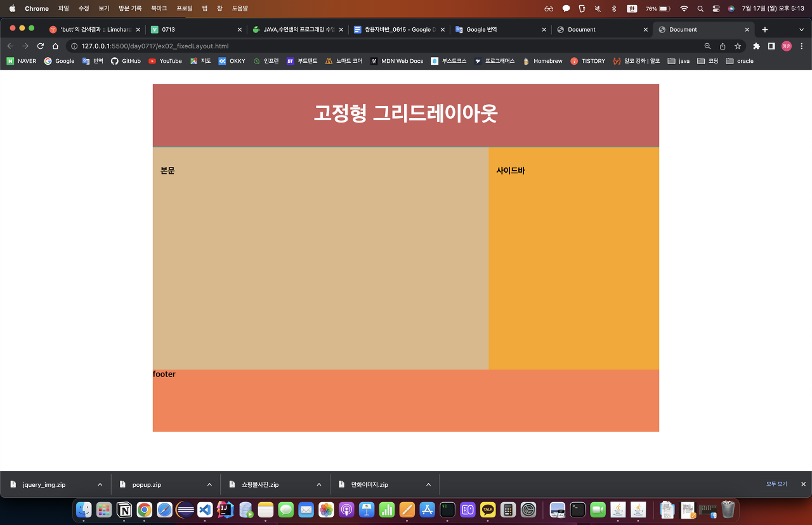This screenshot has width=812, height=525.
Task: Open the MDN Web Docs bookmark
Action: click(397, 61)
